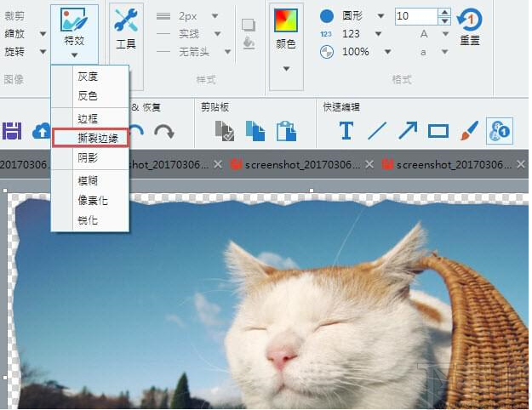Close the second screenshot_20170306 tab
The image size is (532, 410).
point(369,165)
